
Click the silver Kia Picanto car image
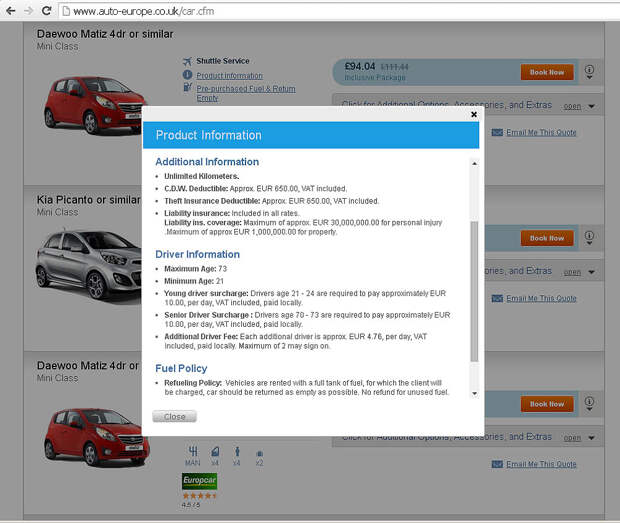coord(89,264)
